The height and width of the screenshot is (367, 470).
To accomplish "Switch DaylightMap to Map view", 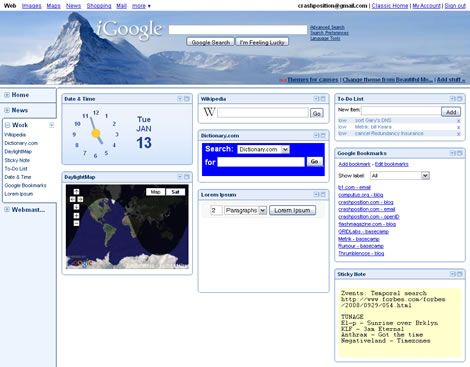I will (x=155, y=192).
